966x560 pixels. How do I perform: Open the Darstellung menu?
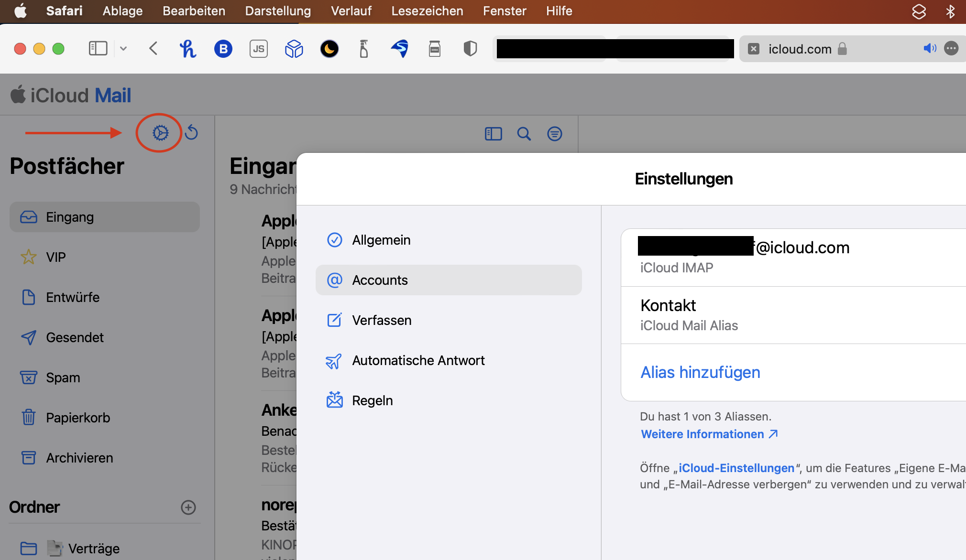278,11
